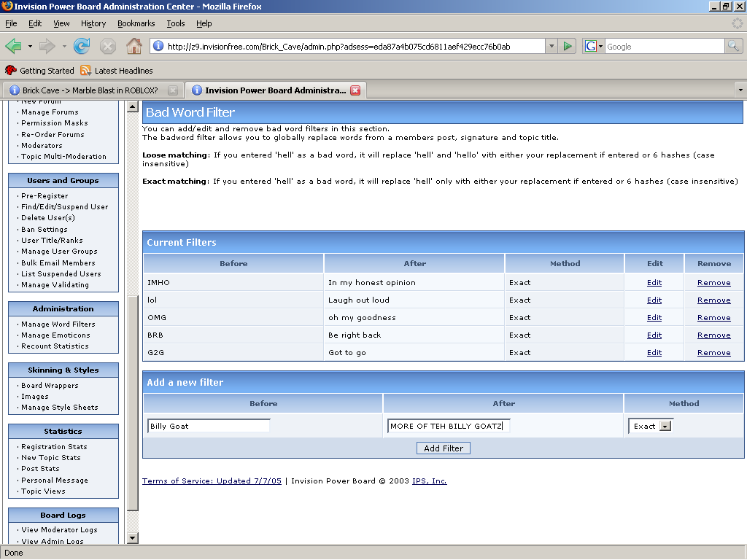Open Recount Statistics in sidebar

[x=55, y=346]
